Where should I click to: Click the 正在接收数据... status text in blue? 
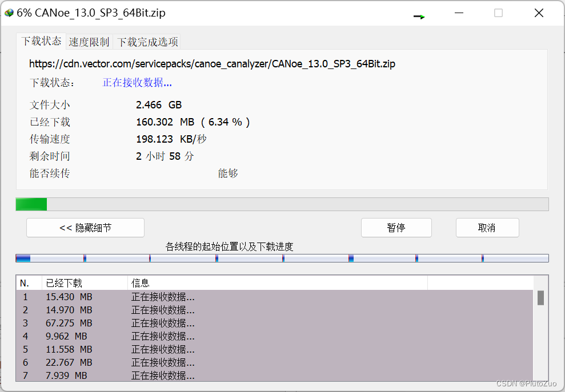137,82
